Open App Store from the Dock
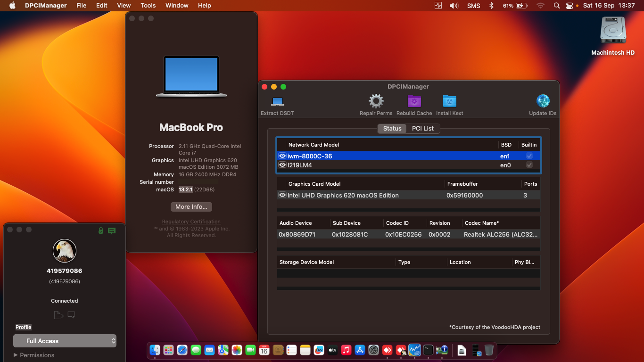This screenshot has width=644, height=362. click(360, 350)
